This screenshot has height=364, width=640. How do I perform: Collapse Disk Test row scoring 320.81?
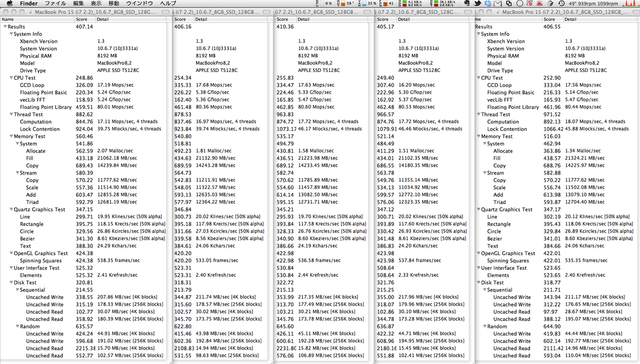click(x=11, y=282)
